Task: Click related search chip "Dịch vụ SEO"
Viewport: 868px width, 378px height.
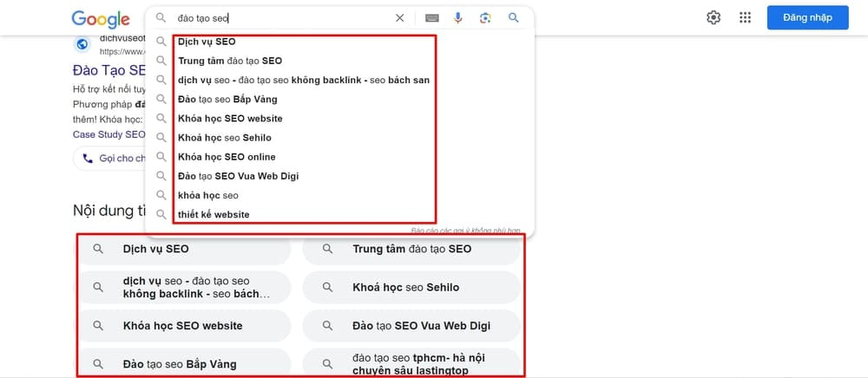Action: pos(183,249)
